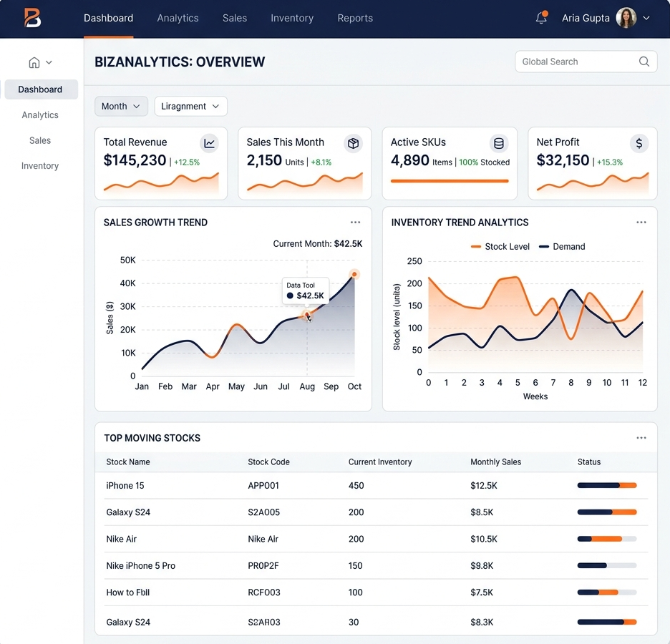Focus the Global Search field
This screenshot has width=670, height=644.
[586, 62]
